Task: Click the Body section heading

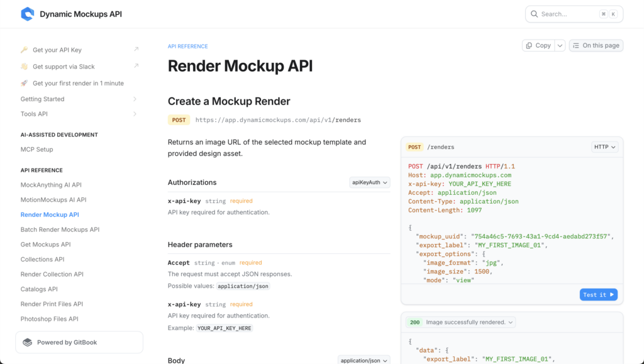Action: 176,360
